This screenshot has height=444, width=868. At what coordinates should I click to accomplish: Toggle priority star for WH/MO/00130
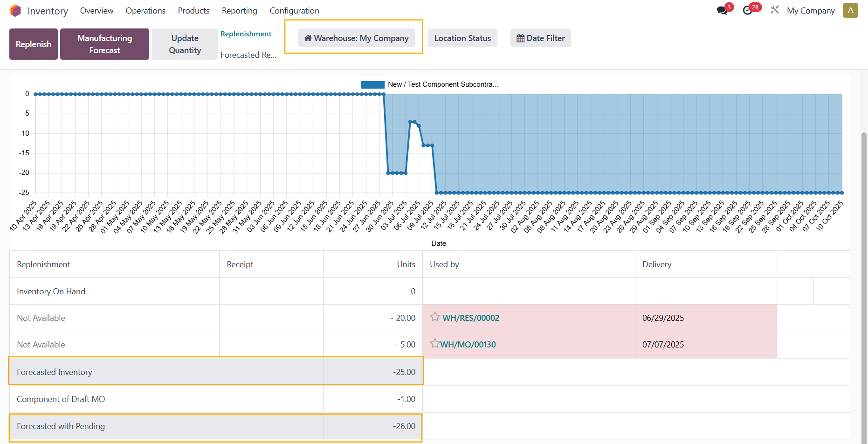tap(434, 344)
